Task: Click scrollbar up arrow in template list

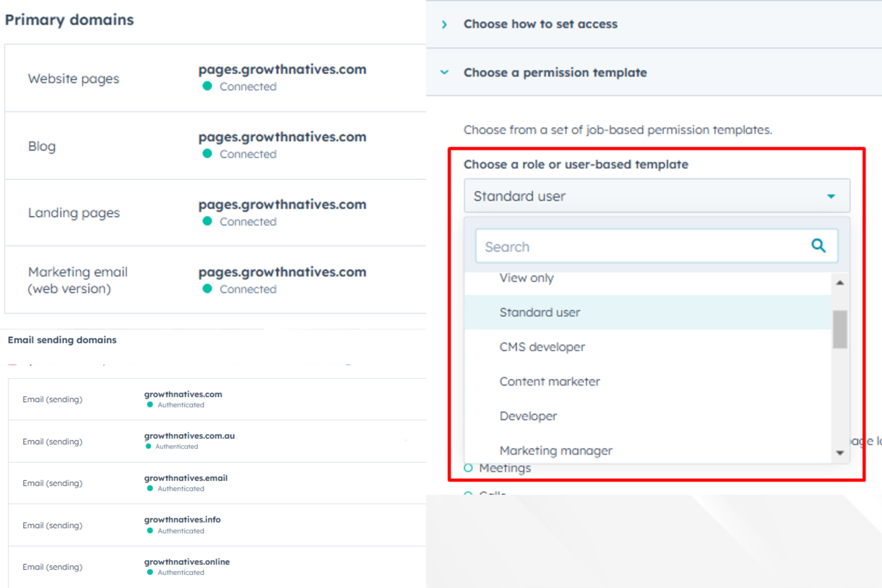Action: 840,283
